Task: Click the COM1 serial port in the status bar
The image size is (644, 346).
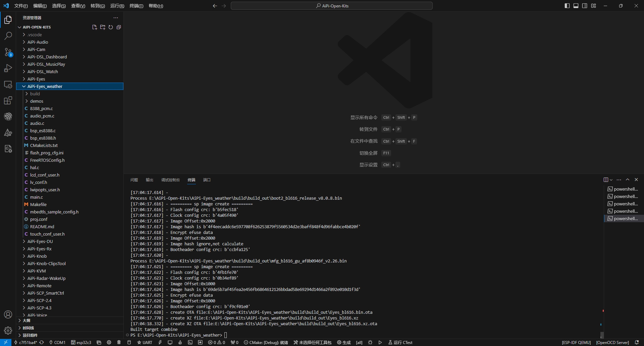Action: (57, 343)
